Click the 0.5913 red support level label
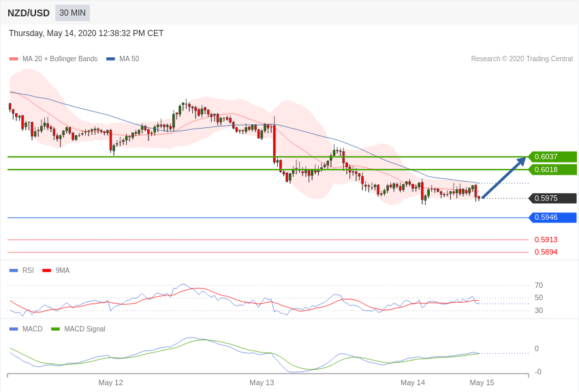This screenshot has width=579, height=392. click(x=546, y=240)
